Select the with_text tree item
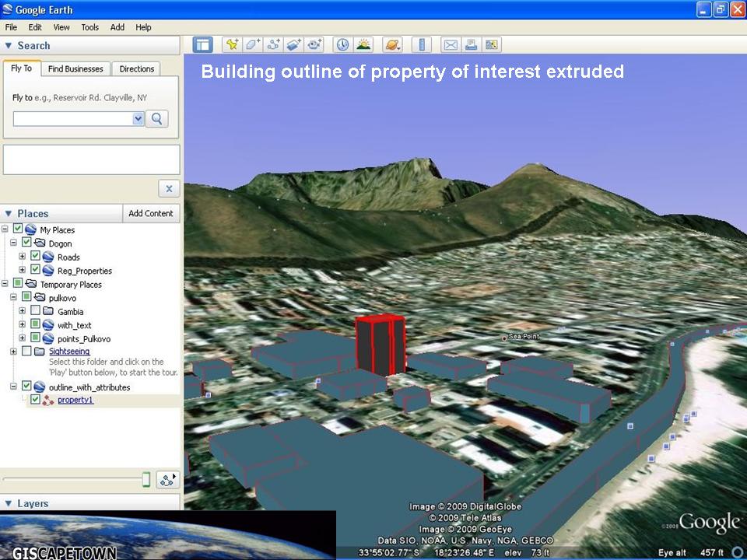Screen dimensions: 747x560 (x=75, y=325)
